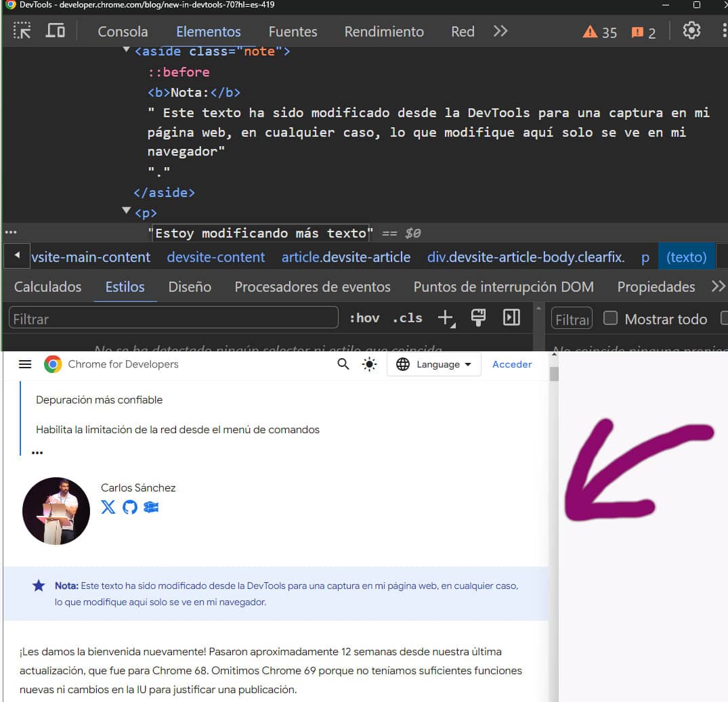Toggle the page light/dark theme icon
Viewport: 728px width, 702px height.
point(369,364)
